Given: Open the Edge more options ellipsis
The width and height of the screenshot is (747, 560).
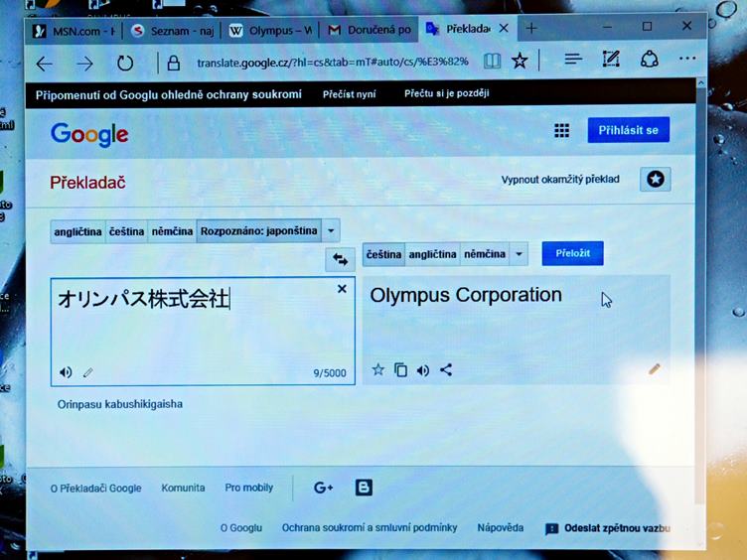Looking at the screenshot, I should [x=687, y=59].
